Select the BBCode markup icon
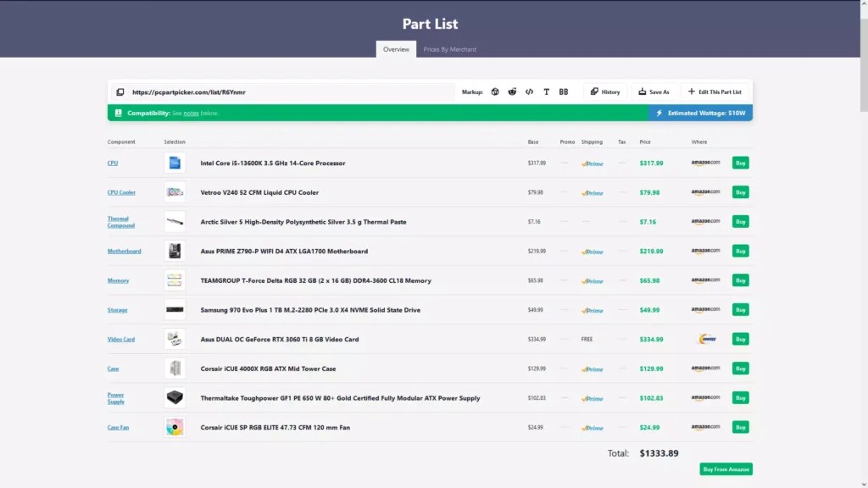The width and height of the screenshot is (868, 488). point(563,91)
